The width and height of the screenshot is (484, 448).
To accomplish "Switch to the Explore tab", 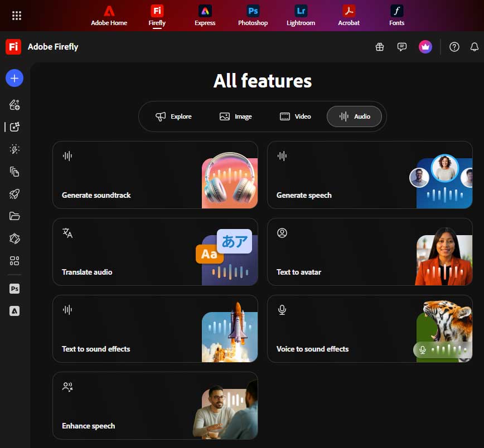I will click(173, 116).
